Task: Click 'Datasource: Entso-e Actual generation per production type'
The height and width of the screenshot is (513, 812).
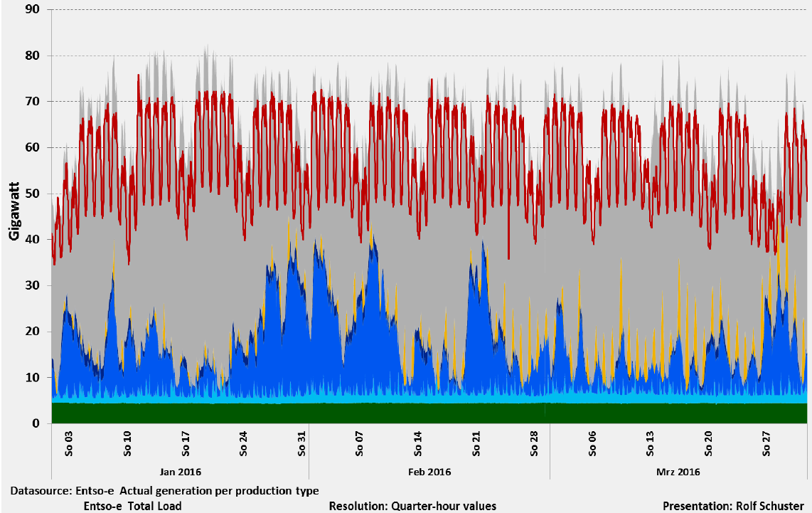Action: click(165, 491)
